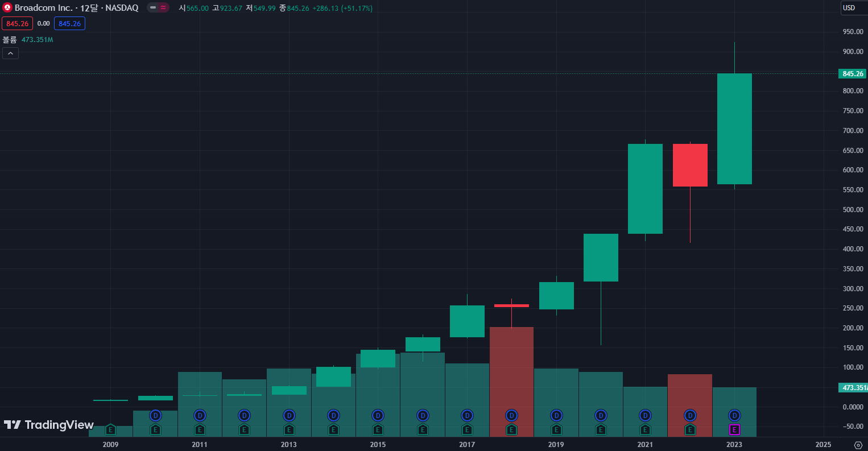Open the USD currency dropdown
This screenshot has width=868, height=451.
(x=854, y=8)
